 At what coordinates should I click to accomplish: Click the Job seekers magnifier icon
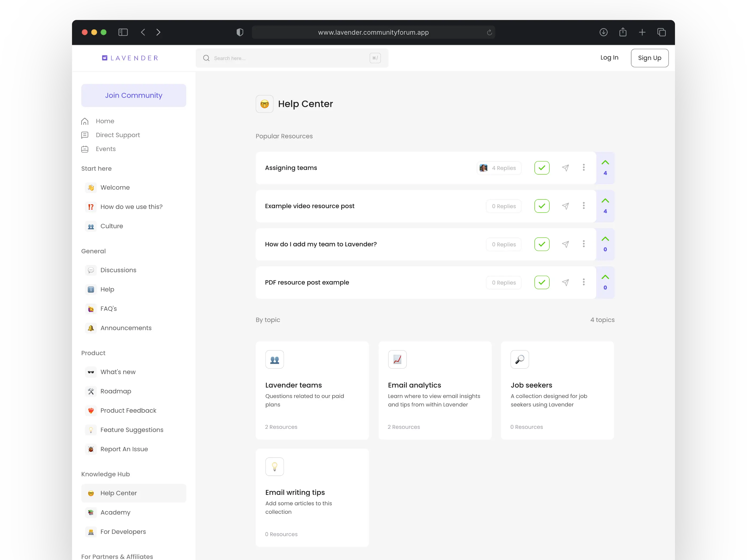pos(520,359)
